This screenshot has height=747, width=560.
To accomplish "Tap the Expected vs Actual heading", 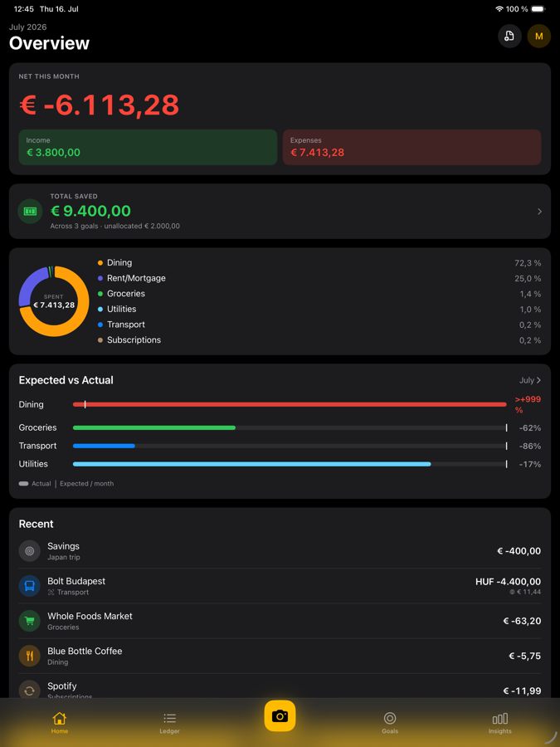I will pos(66,380).
